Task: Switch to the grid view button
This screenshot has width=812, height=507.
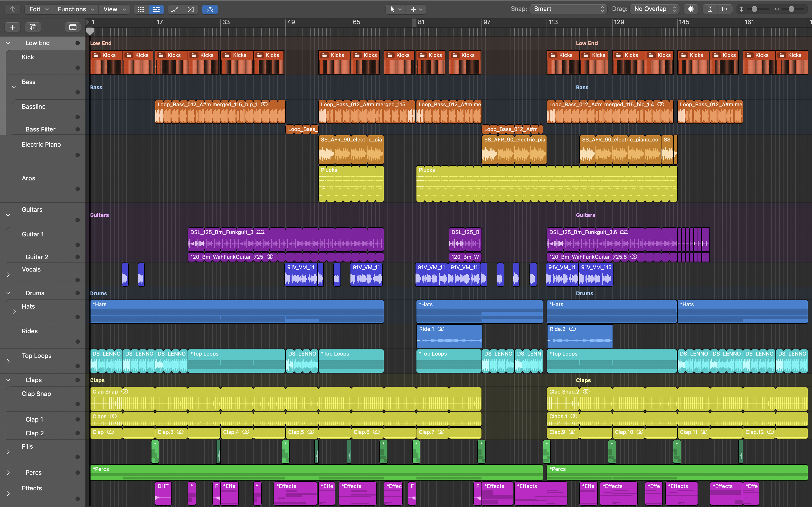Action: tap(141, 9)
